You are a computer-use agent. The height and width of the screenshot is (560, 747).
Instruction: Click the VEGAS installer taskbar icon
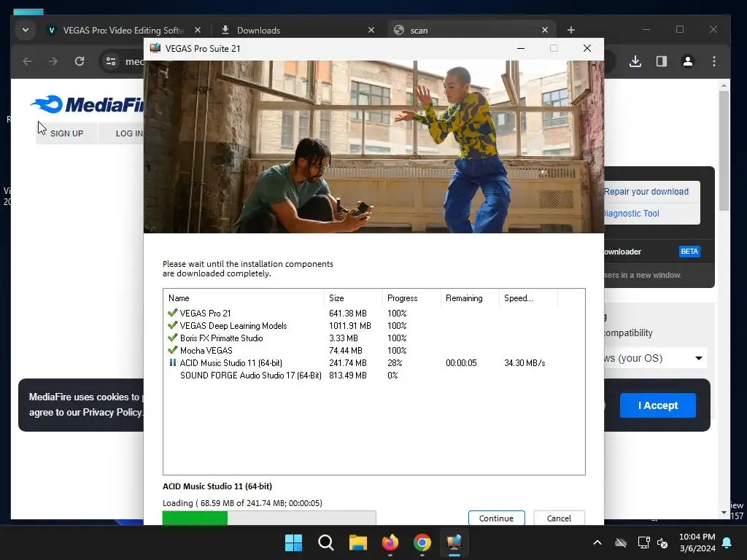(454, 542)
